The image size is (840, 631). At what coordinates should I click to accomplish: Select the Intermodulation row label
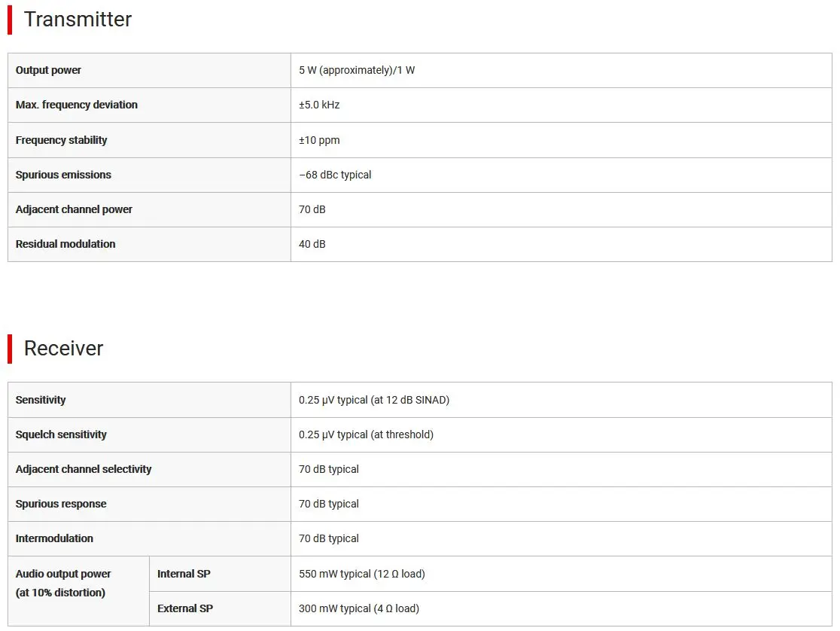pos(54,538)
